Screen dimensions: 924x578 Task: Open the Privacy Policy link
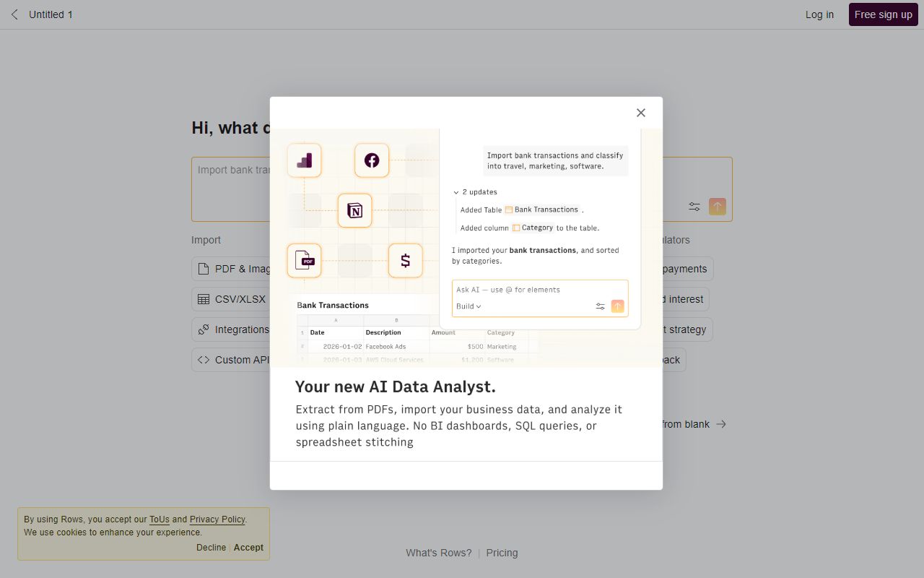pos(217,519)
